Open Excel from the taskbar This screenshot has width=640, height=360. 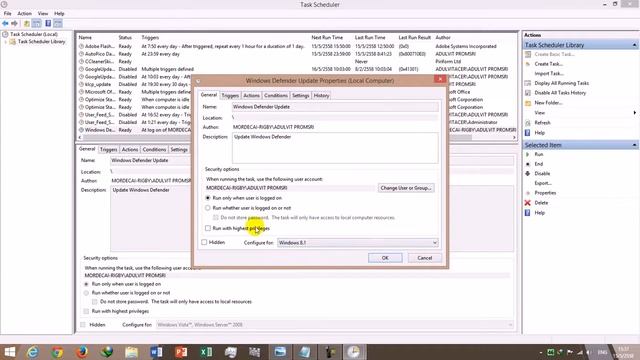(x=206, y=352)
